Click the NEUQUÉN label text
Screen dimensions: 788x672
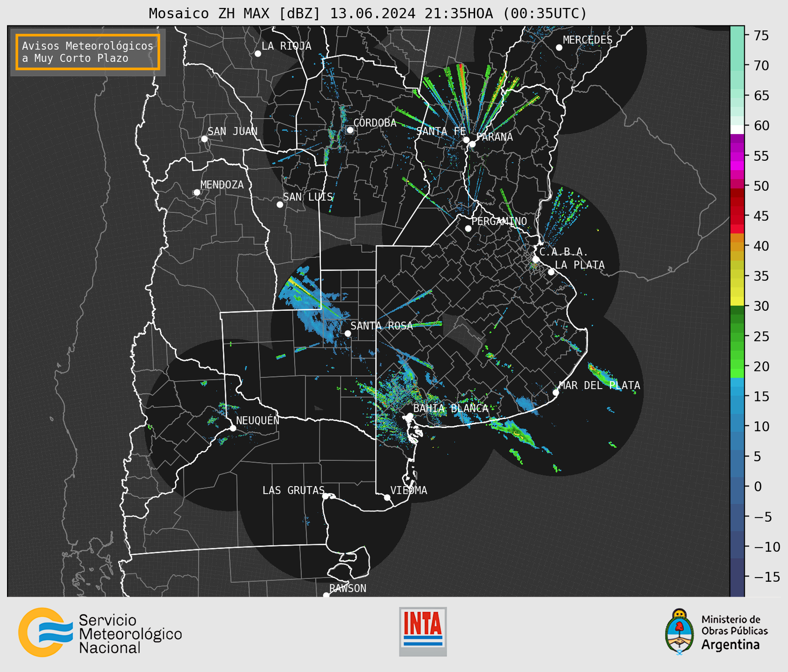257,420
